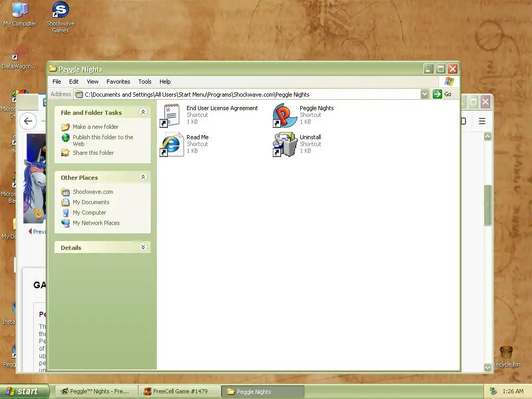Open the View menu

(x=92, y=82)
